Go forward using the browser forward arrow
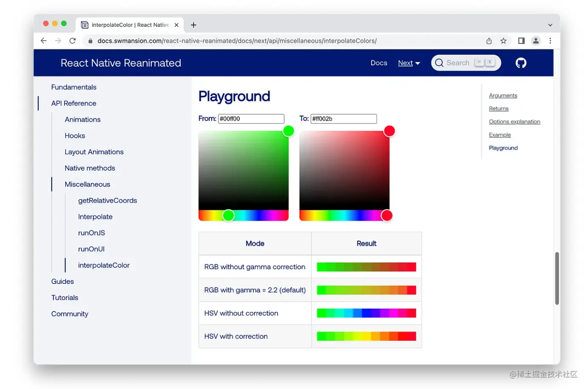The image size is (588, 389). [x=58, y=41]
